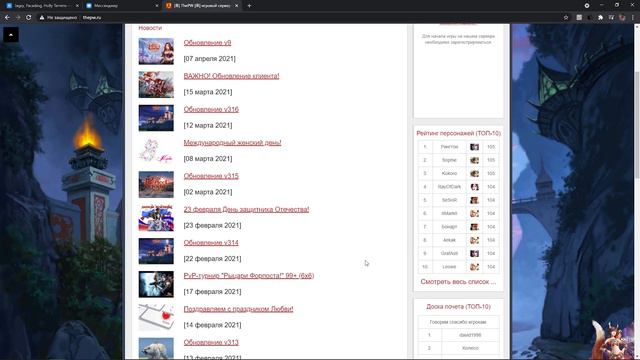Open the Обновление v313 news link
The width and height of the screenshot is (640, 360).
[211, 342]
